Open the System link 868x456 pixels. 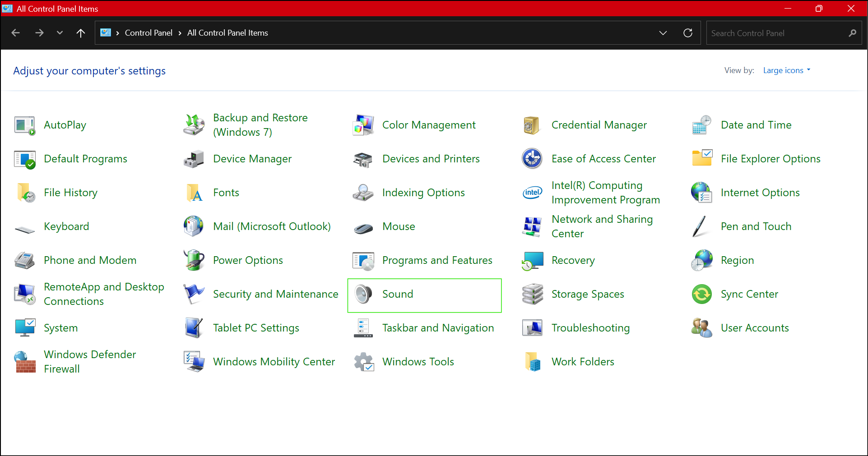[x=60, y=328]
